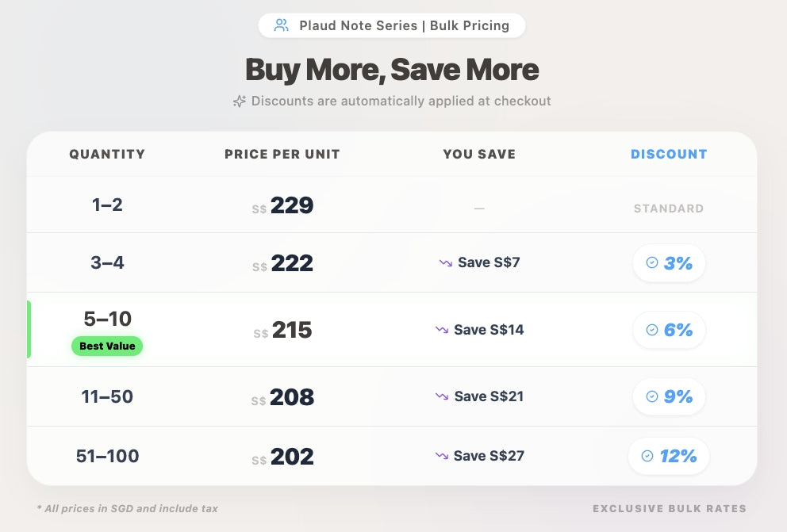Click the trending-down arrow beside Save S$7

click(446, 262)
